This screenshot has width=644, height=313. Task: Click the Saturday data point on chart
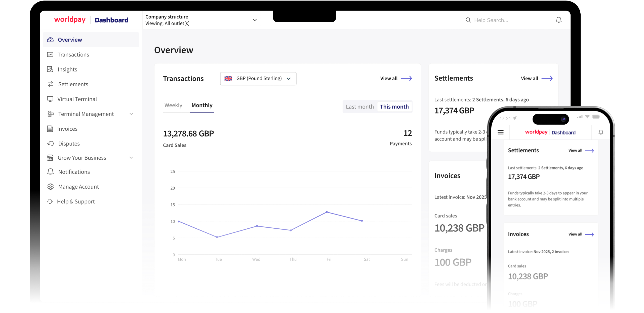coord(362,221)
